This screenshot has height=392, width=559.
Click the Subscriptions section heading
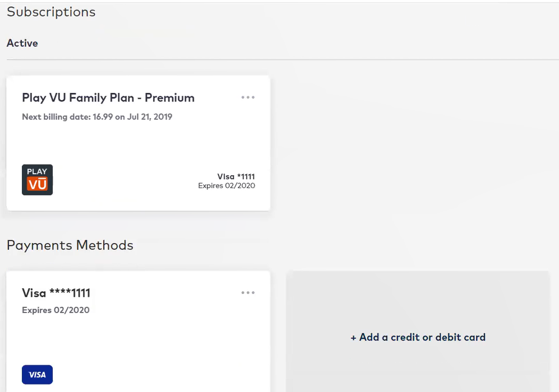tap(51, 12)
